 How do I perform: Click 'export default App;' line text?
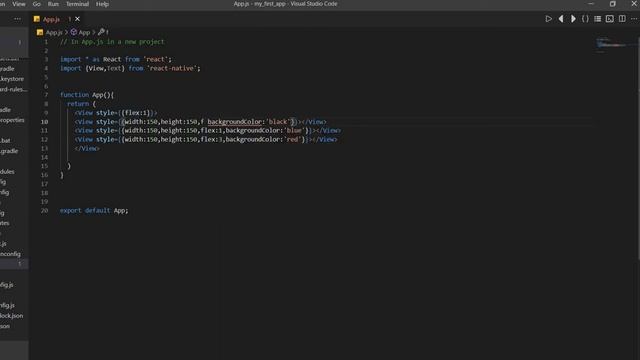tap(94, 211)
